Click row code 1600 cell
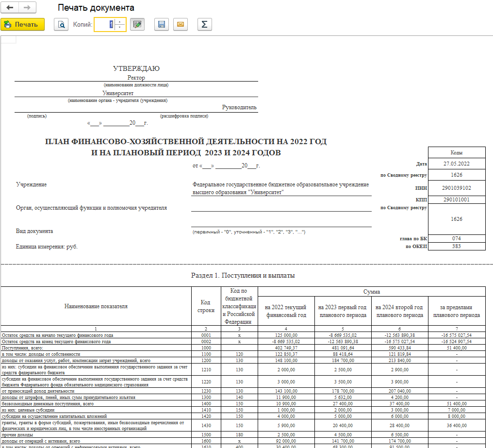Screen dimensions: 493x448 pos(206,441)
